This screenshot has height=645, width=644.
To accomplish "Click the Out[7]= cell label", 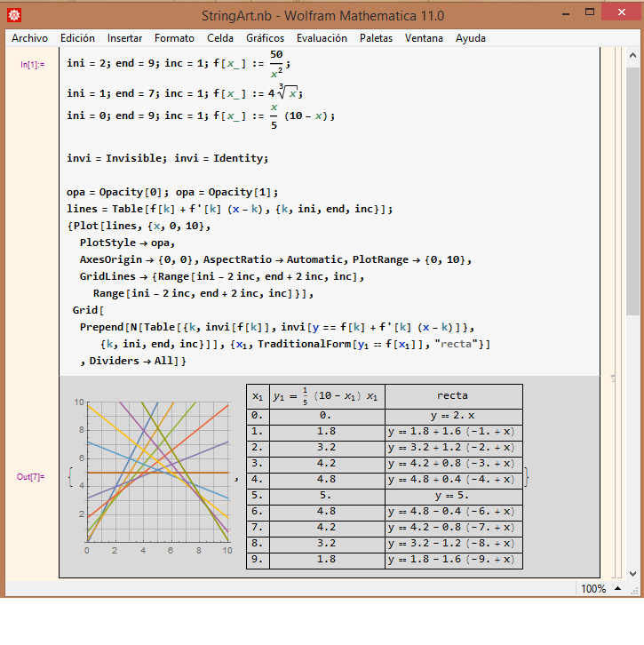I will (x=30, y=477).
